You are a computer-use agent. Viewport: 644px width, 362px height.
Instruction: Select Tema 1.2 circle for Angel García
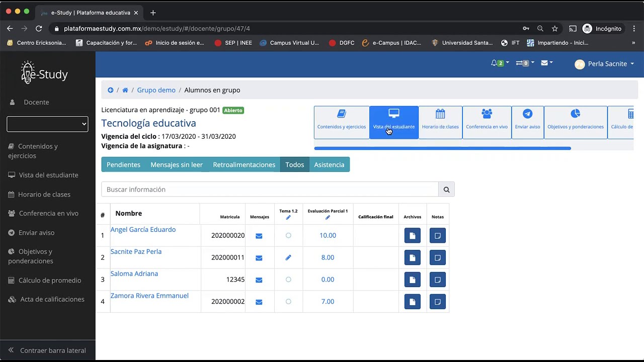[x=288, y=235]
